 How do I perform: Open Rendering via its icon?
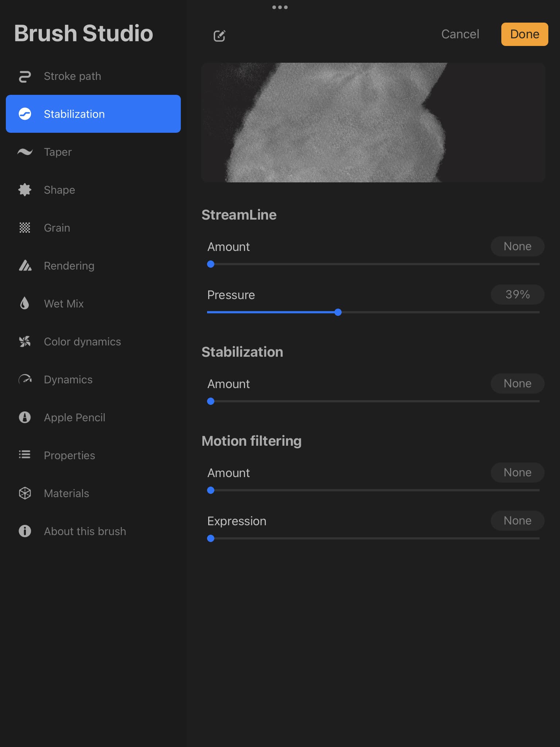25,266
